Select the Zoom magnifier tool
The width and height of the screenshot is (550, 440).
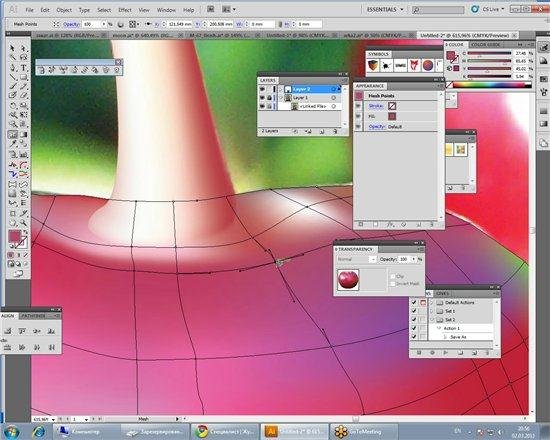pyautogui.click(x=24, y=222)
